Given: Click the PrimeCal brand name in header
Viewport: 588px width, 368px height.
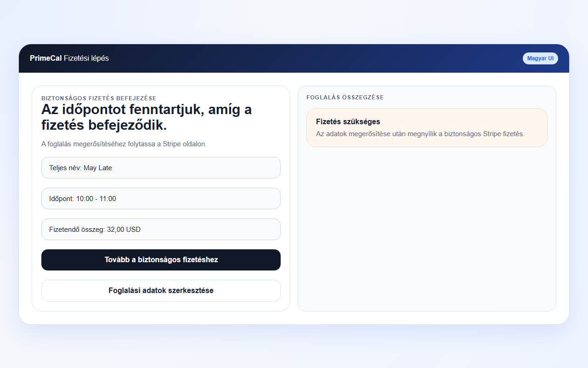Looking at the screenshot, I should (x=46, y=58).
